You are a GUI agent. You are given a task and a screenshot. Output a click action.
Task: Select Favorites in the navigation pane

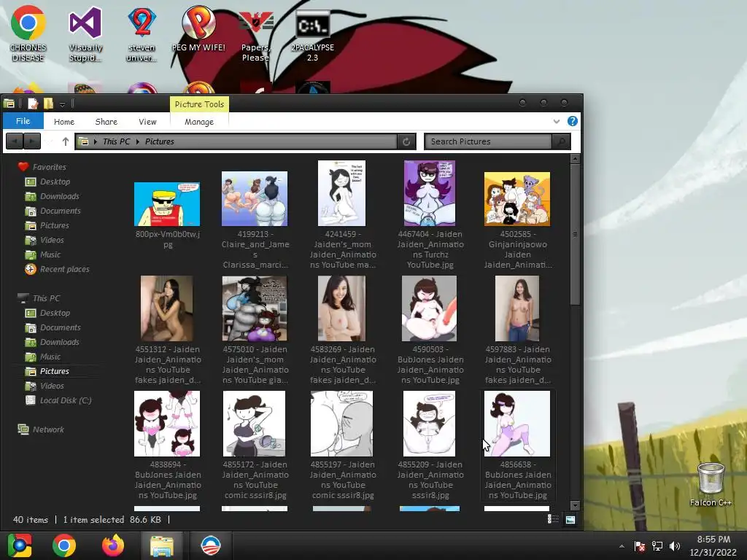click(49, 167)
